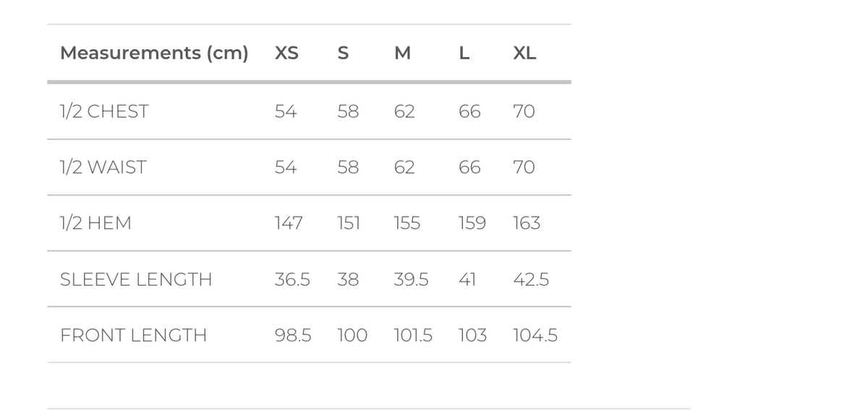Select the 1/2 HEM row label
This screenshot has width=868, height=415.
pos(95,223)
